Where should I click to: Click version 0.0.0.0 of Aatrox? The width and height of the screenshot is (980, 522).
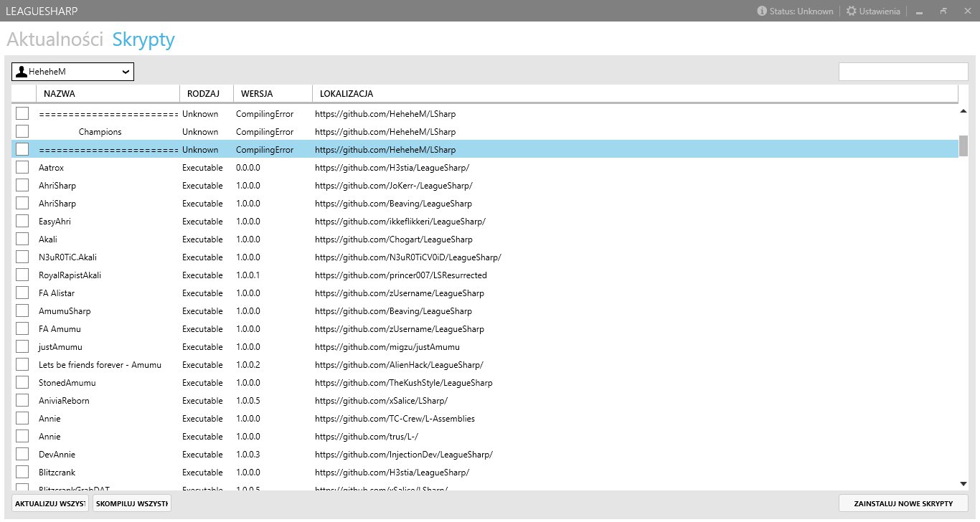pos(248,168)
